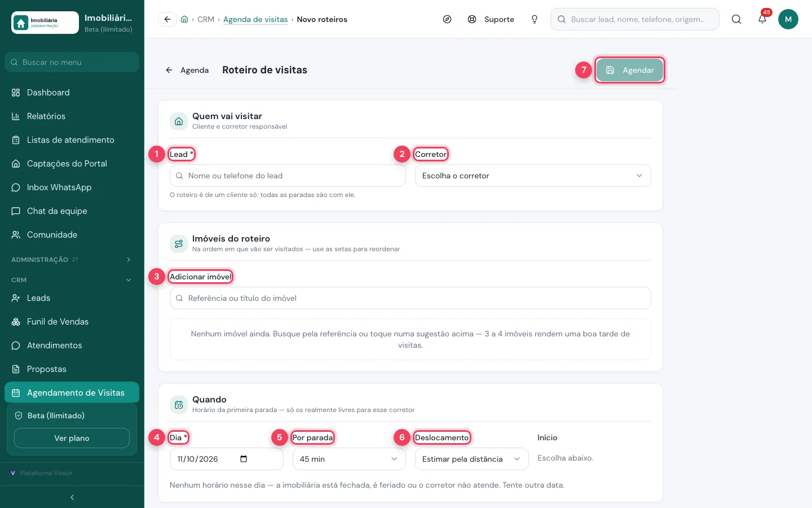Go to Listas de atendimento
Screen dimensions: 812x508
pyautogui.click(x=72, y=140)
